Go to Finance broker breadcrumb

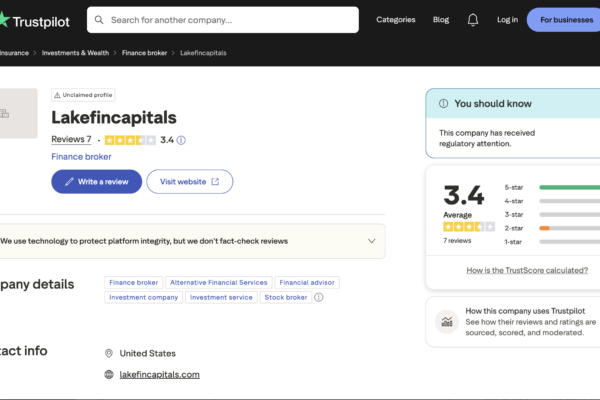pyautogui.click(x=144, y=53)
